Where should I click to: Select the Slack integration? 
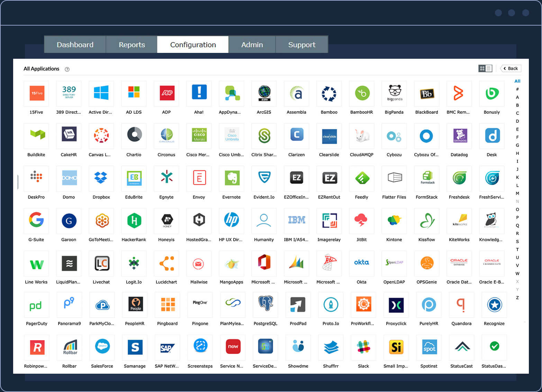(363, 347)
